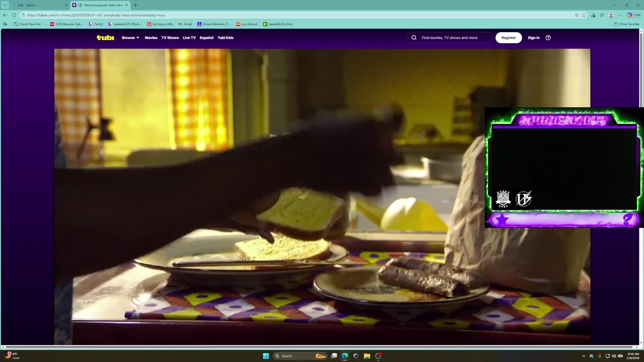Click the Tubi logo

105,38
